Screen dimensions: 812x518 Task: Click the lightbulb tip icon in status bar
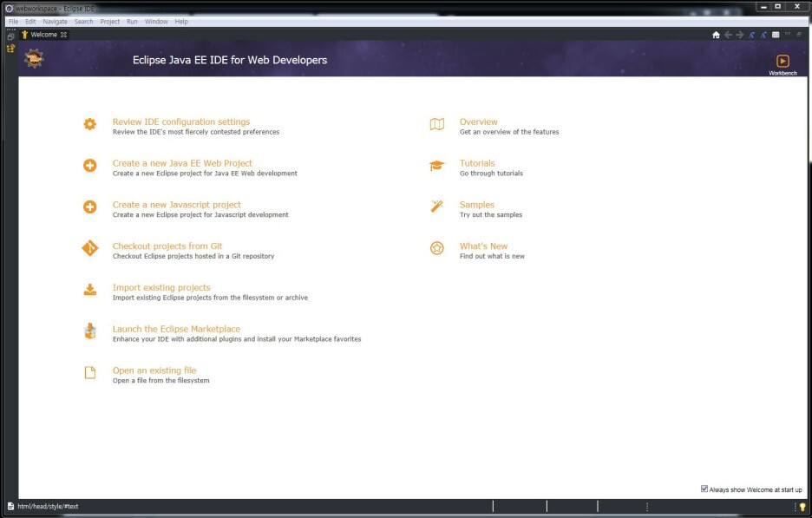point(802,507)
